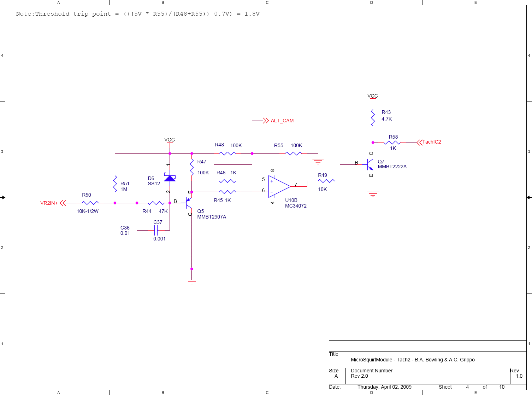Click the Q5 MMBT2907A transistor symbol
This screenshot has width=532, height=395.
click(x=189, y=203)
